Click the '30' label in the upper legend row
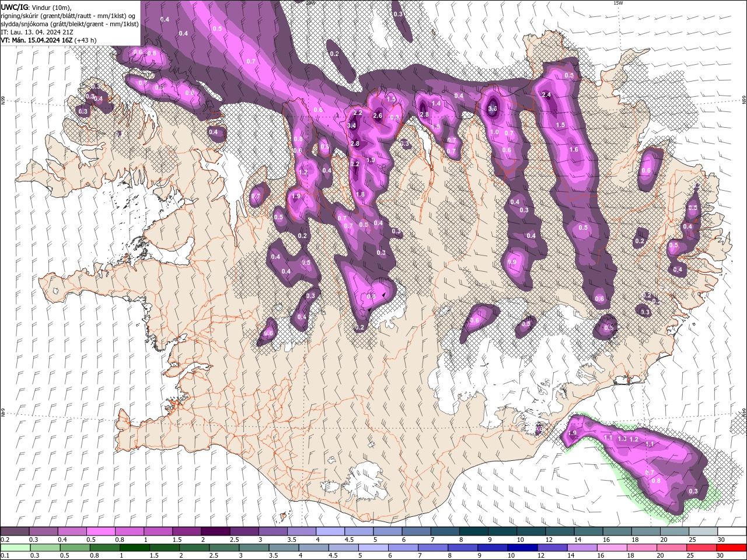747x560 pixels. [x=721, y=540]
